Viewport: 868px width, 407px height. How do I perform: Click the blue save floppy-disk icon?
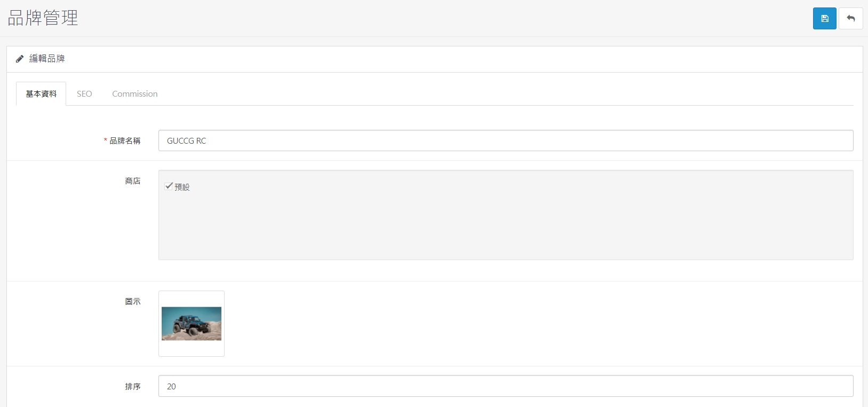824,19
